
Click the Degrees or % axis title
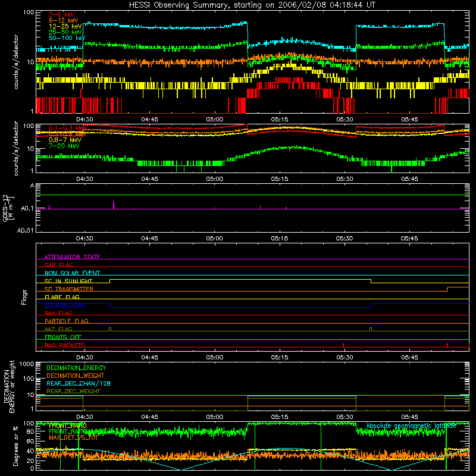pos(15,446)
